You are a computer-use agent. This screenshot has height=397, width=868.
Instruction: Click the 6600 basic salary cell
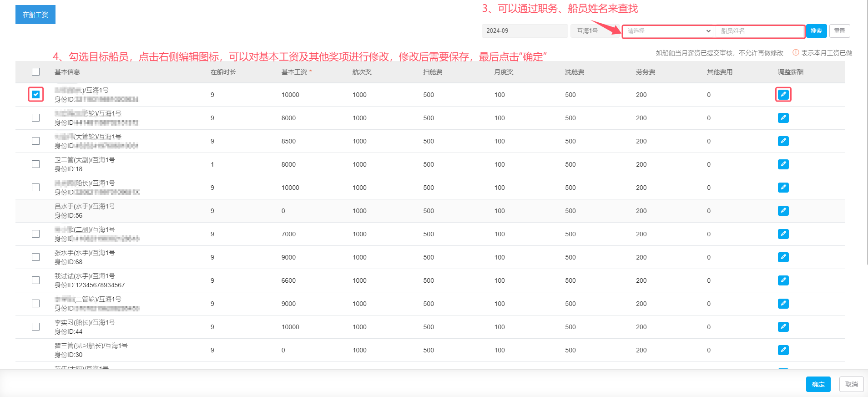coord(288,280)
